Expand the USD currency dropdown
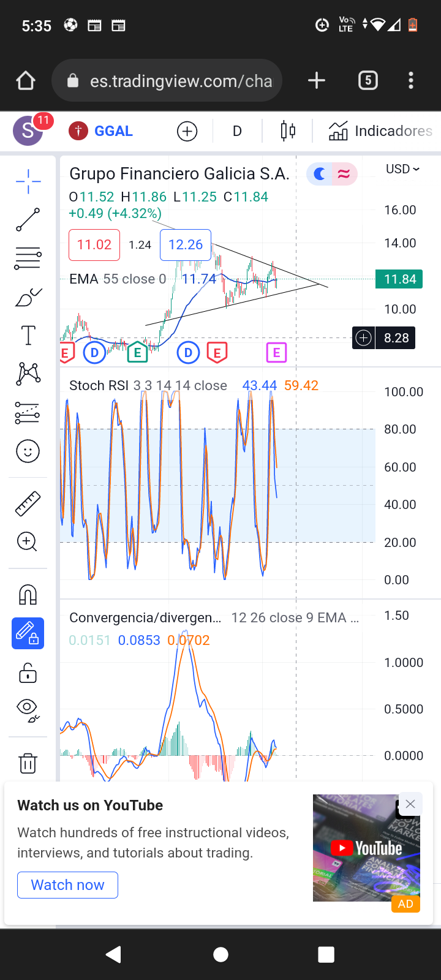441x980 pixels. pos(402,169)
